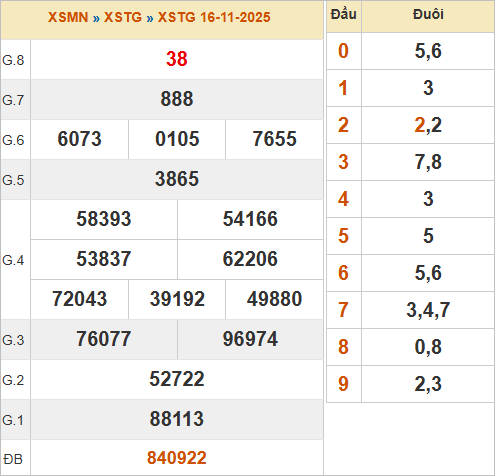Select G.2 number 52722
The height and width of the screenshot is (476, 495).
tap(177, 379)
